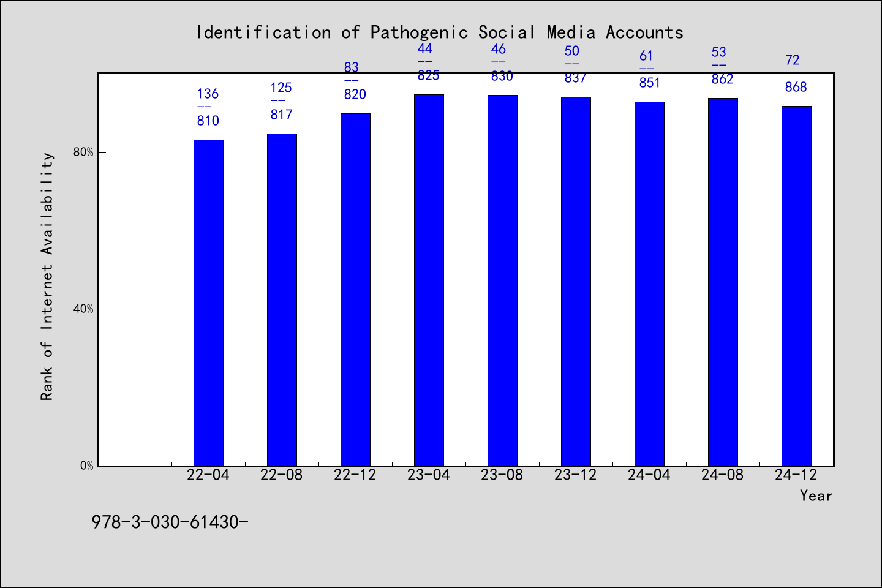The width and height of the screenshot is (882, 588).
Task: Click the value 868 data label
Action: pyautogui.click(x=796, y=87)
